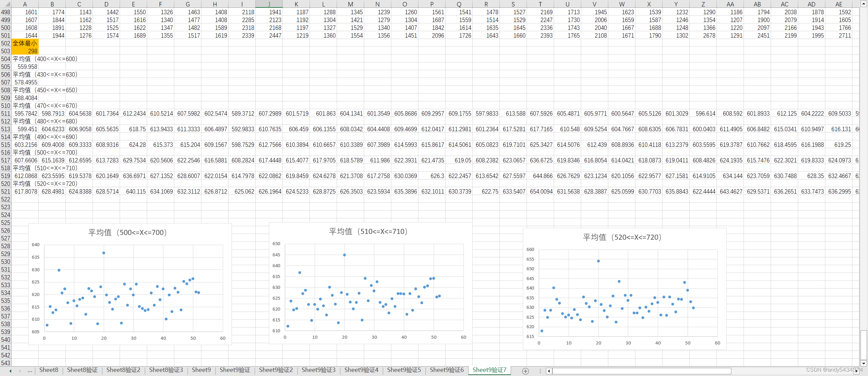Screen dimensions: 868x376
Task: Select cell with value 654.0094
Action: 540,192
